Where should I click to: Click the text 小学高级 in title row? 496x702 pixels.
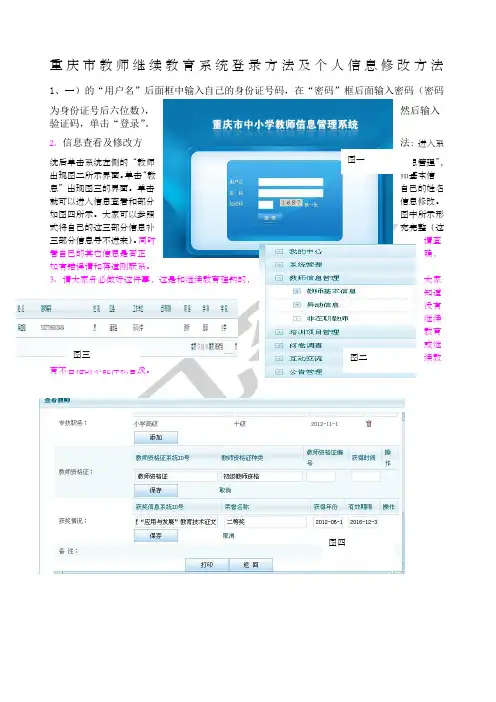point(145,424)
